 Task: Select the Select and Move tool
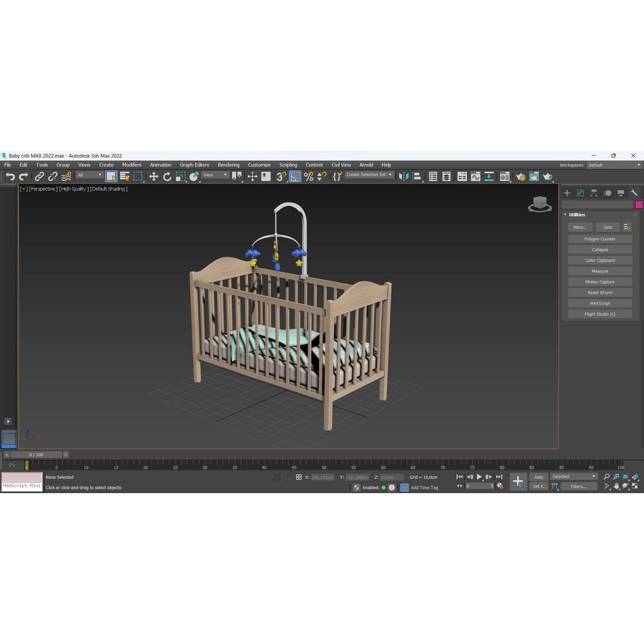coord(153,175)
